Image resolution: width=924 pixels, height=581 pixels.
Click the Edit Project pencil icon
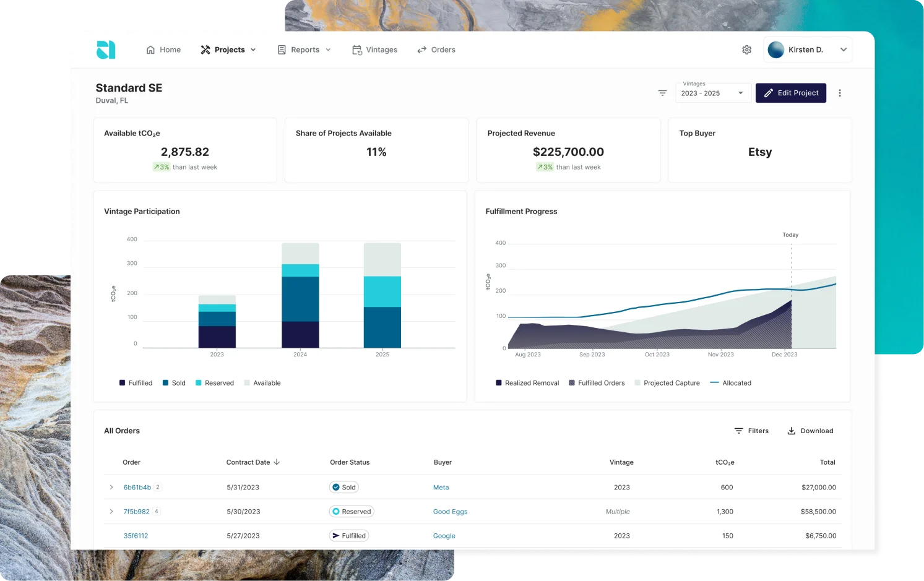coord(768,93)
